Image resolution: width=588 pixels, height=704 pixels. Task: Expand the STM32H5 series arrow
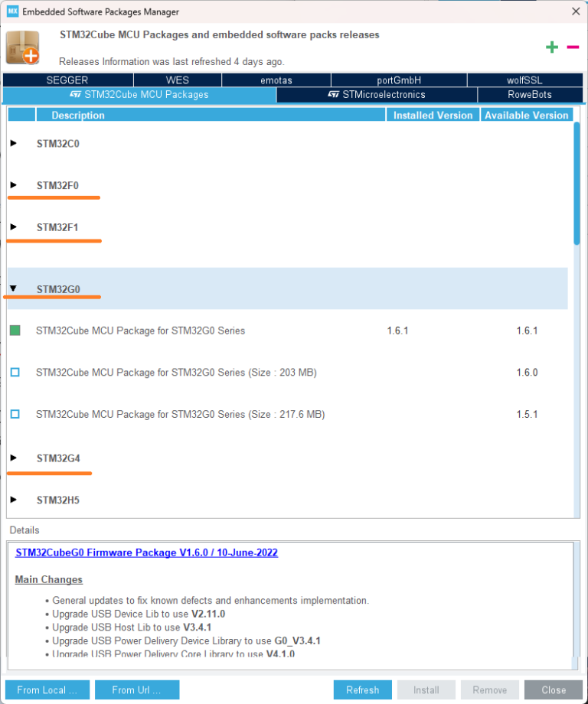[14, 500]
